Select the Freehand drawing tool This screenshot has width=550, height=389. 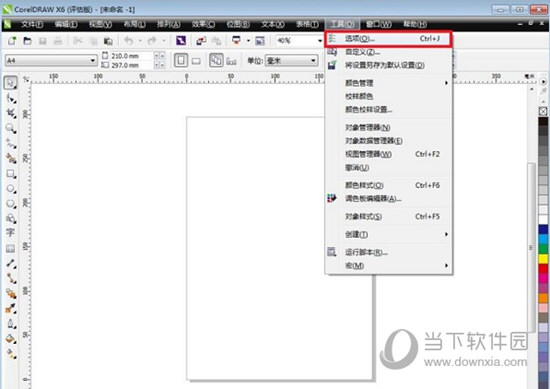coord(11,144)
